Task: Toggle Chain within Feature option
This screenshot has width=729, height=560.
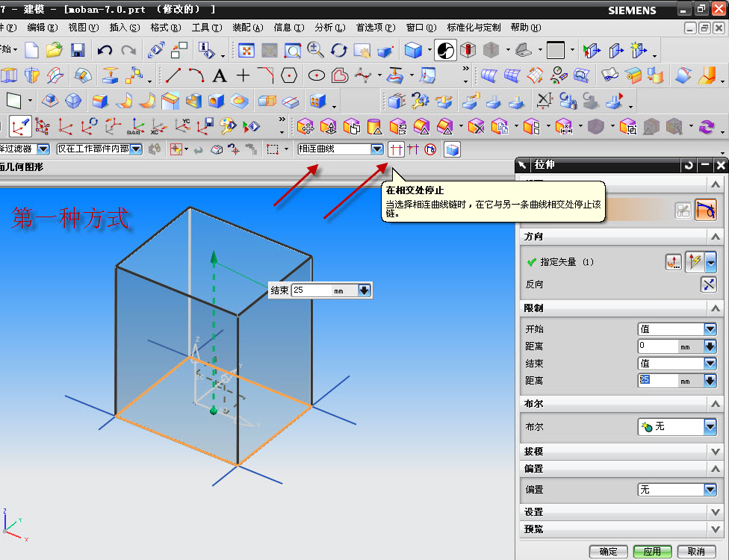Action: [430, 149]
